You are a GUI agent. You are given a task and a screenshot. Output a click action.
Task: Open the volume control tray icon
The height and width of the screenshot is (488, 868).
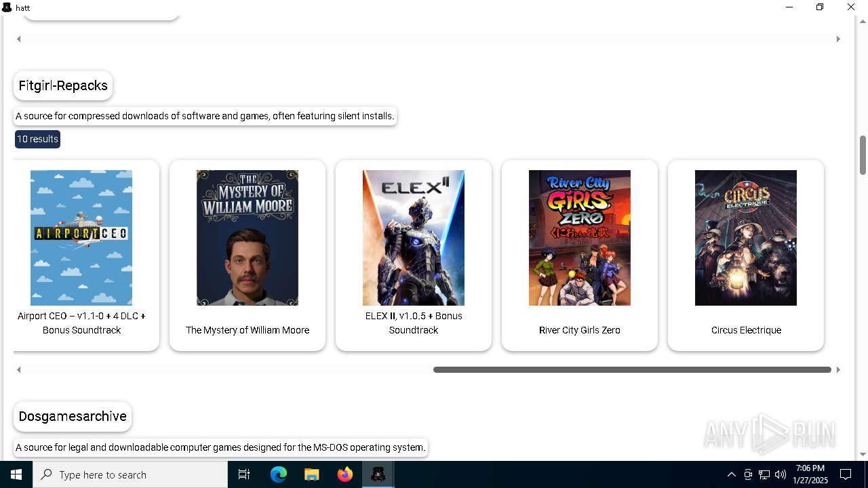pos(781,474)
